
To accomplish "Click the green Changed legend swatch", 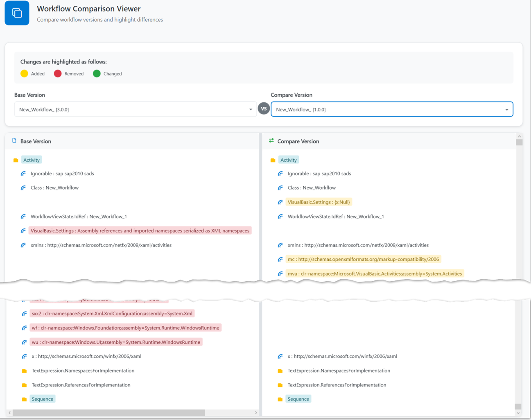I will [x=97, y=74].
